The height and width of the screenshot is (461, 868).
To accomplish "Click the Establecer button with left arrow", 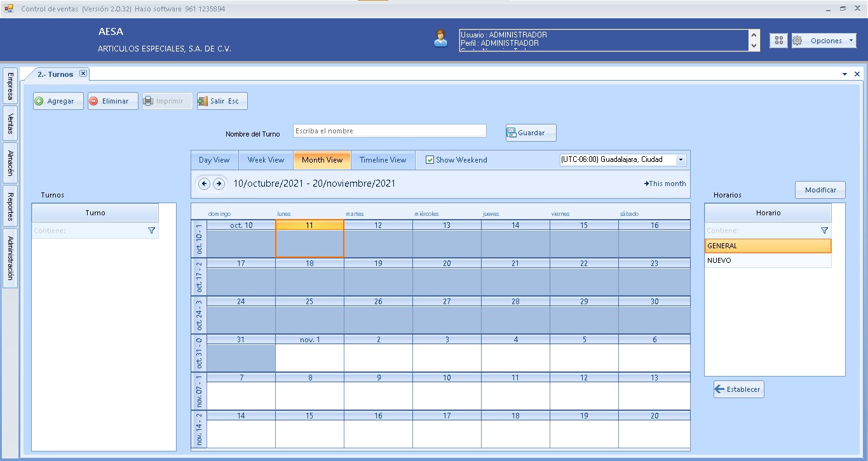I will 739,389.
